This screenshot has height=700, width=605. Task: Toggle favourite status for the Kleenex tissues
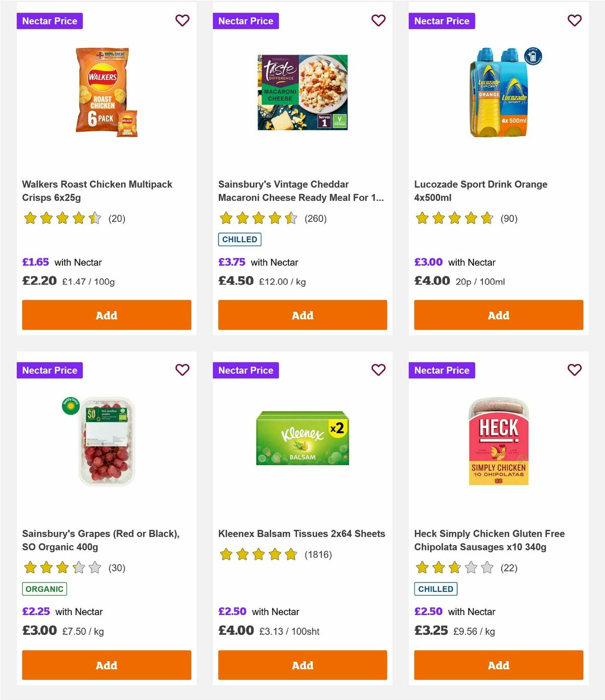378,370
